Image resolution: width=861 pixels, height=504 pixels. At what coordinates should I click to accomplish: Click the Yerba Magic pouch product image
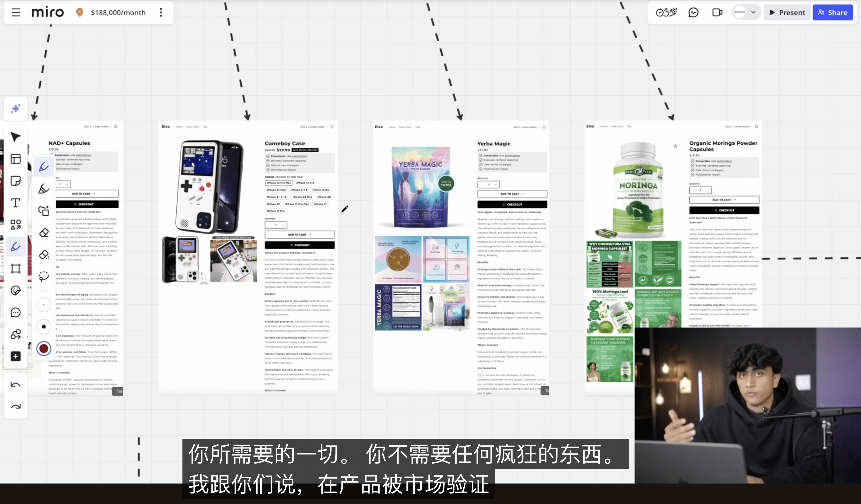(421, 187)
